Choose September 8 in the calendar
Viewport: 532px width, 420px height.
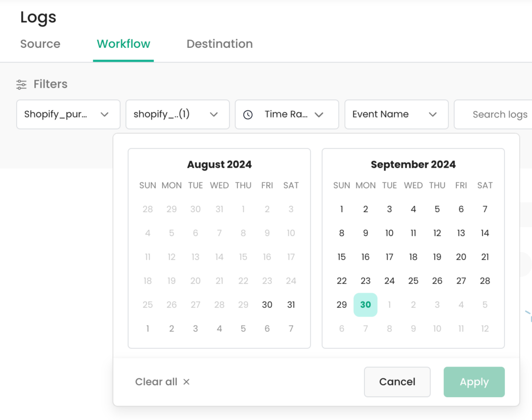(x=342, y=233)
